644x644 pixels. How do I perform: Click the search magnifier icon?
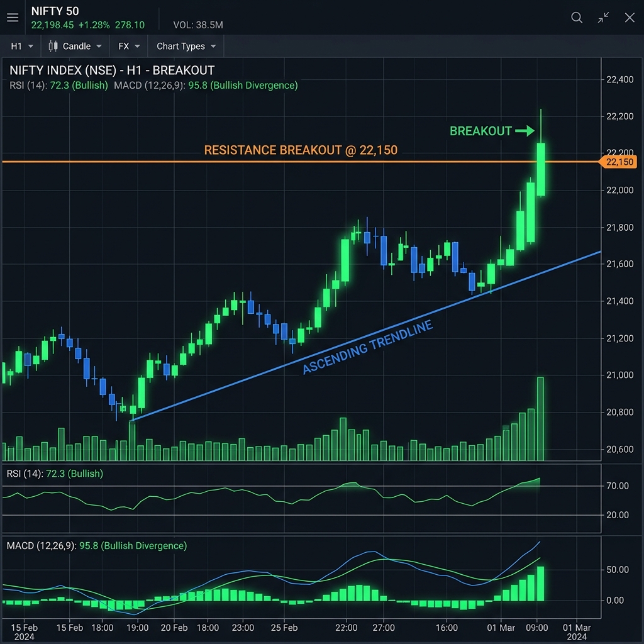click(x=577, y=18)
